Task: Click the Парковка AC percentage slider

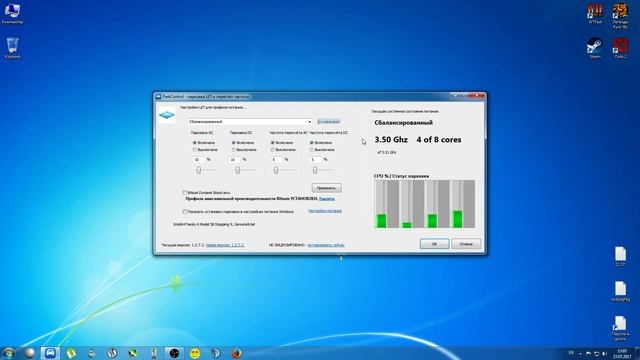Action: (204, 170)
